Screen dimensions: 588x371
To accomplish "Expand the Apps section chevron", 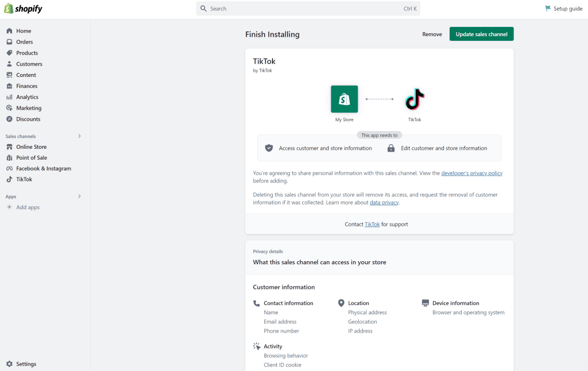I will pyautogui.click(x=79, y=196).
